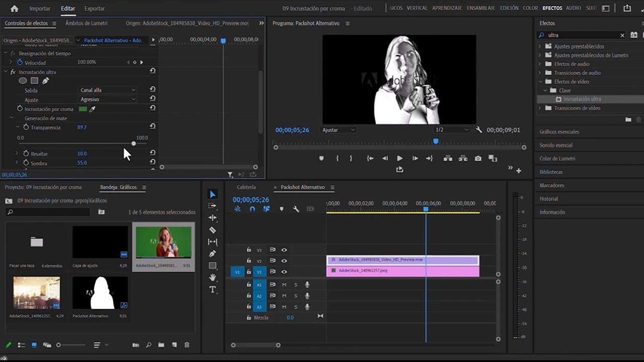Open the Exportar tab
The height and width of the screenshot is (362, 644).
(x=95, y=9)
